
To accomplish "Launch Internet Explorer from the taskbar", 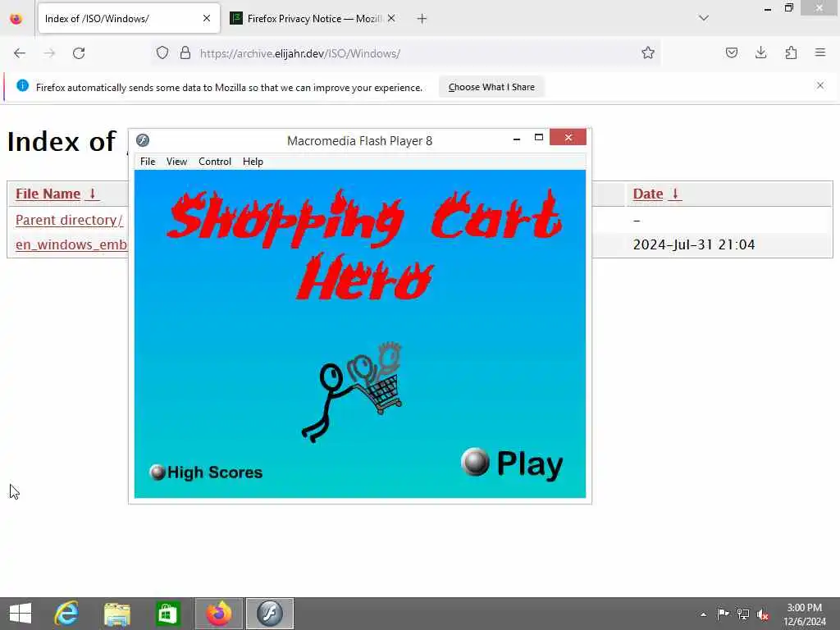I will click(x=66, y=614).
